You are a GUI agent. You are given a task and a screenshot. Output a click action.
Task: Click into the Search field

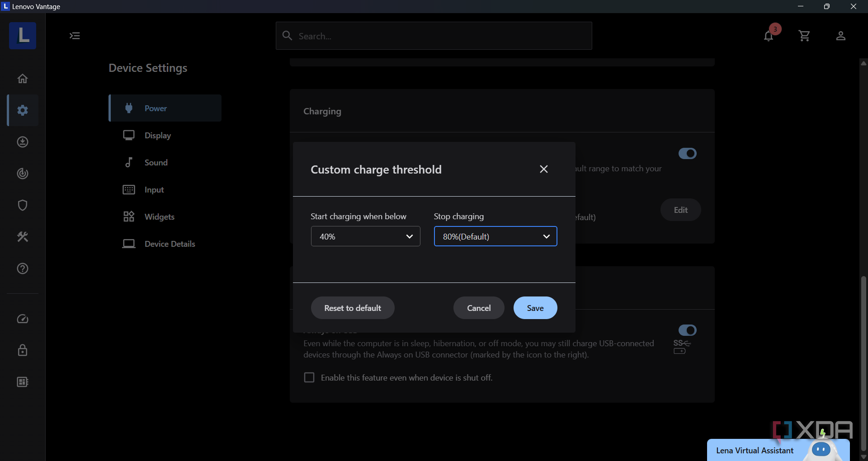tap(434, 36)
